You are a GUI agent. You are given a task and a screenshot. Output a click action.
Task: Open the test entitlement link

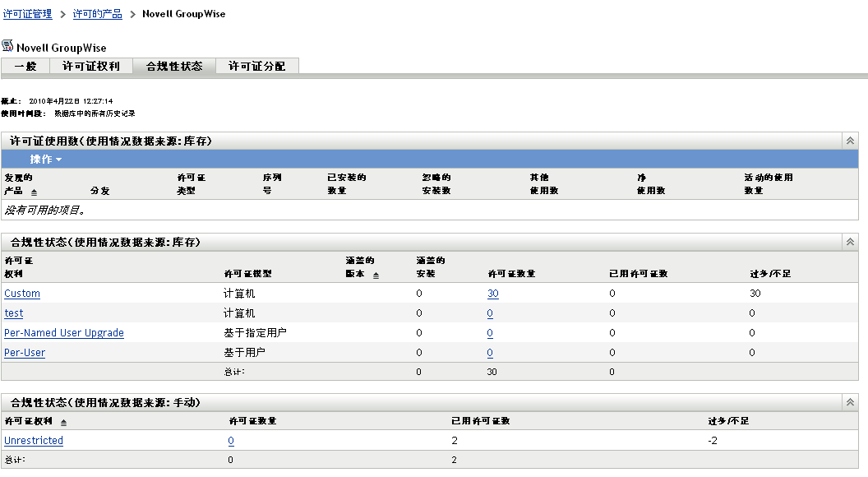coord(14,313)
